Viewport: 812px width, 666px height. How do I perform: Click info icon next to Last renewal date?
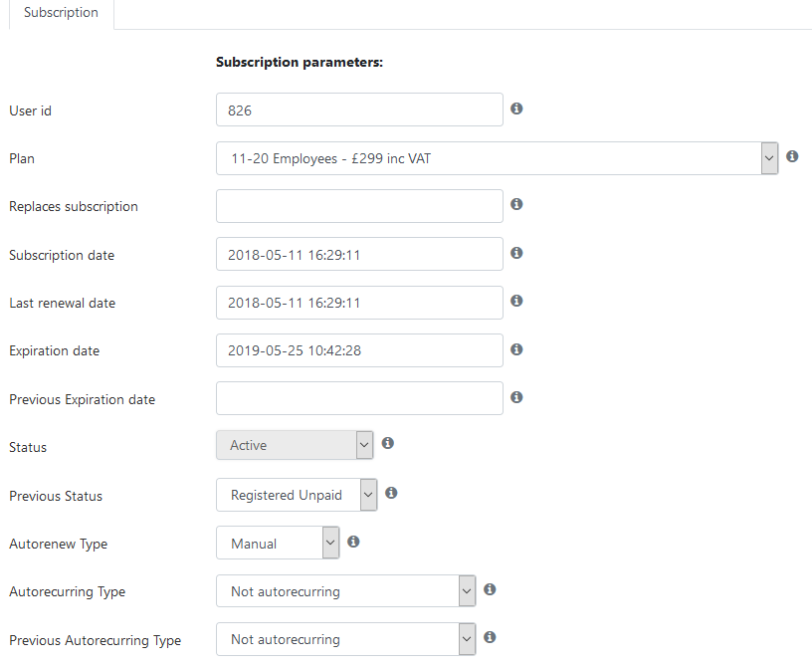(x=516, y=301)
